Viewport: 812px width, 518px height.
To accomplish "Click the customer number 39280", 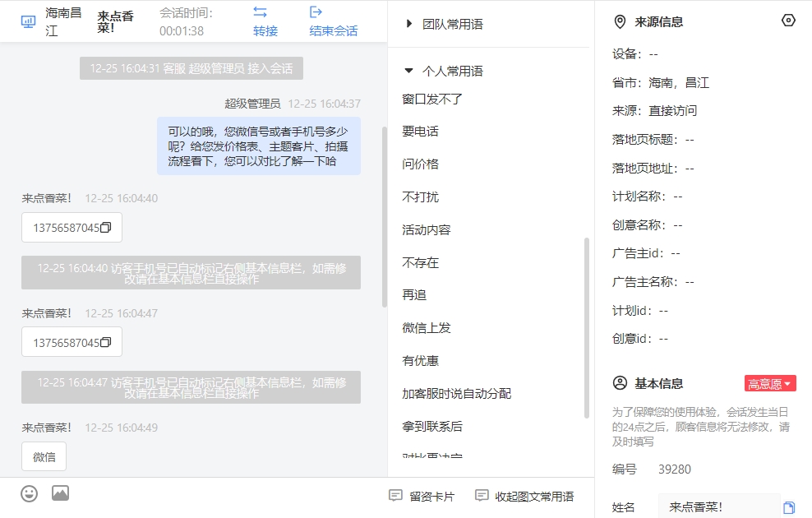I will (x=674, y=469).
